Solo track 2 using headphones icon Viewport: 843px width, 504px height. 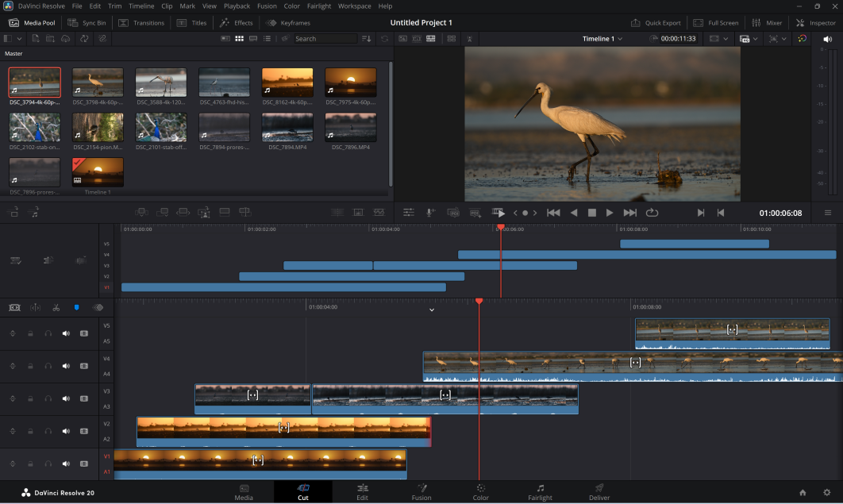click(48, 431)
